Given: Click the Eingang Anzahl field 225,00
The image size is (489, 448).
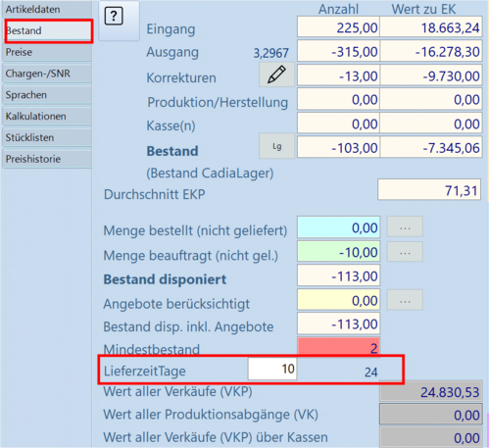Looking at the screenshot, I should coord(339,27).
